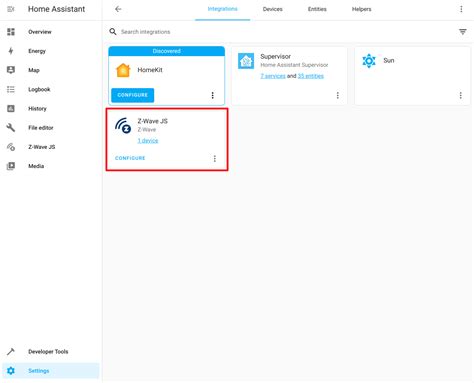
Task: Click the History chart icon
Action: tap(11, 108)
